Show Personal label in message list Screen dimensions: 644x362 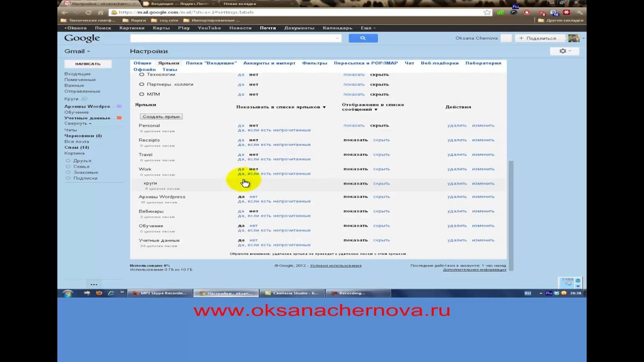tap(354, 125)
